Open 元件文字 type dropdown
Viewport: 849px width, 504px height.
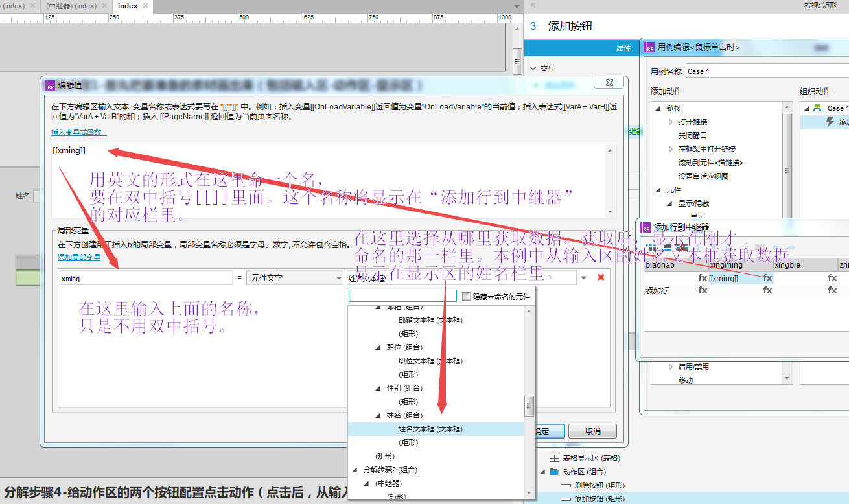pyautogui.click(x=338, y=278)
